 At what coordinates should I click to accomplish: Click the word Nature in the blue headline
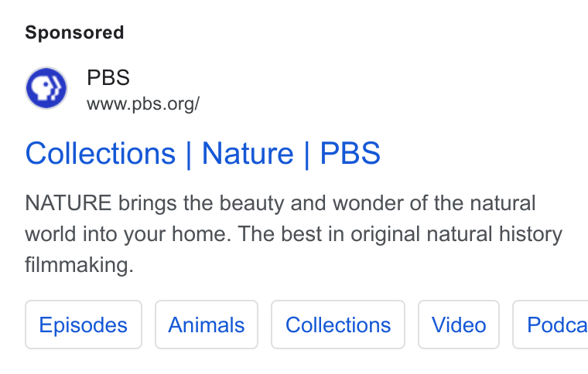(x=248, y=154)
